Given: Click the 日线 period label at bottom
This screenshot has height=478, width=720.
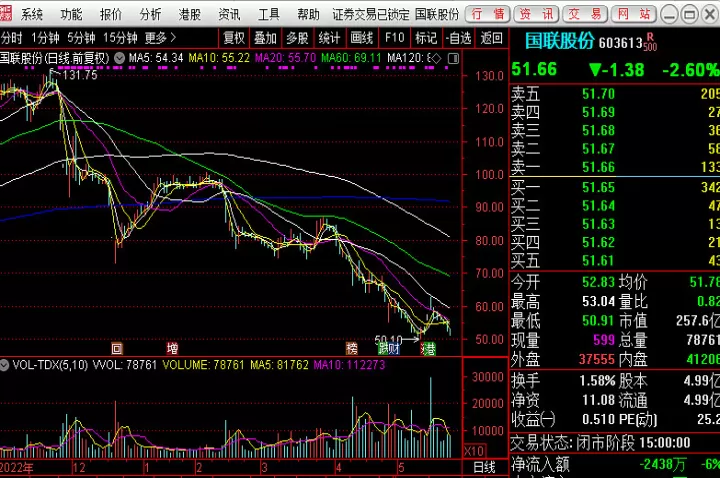Looking at the screenshot, I should pos(484,467).
